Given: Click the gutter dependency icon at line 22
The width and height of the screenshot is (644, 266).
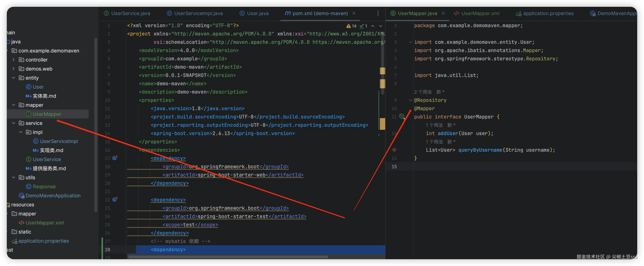Looking at the screenshot, I should point(115,200).
